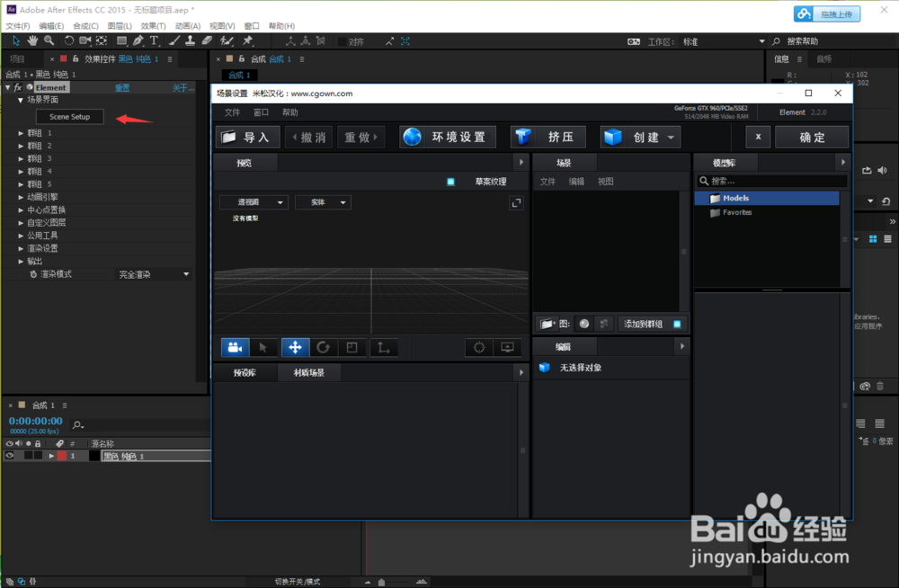Click the 0:00:00:00 timecode
899x588 pixels.
click(36, 421)
